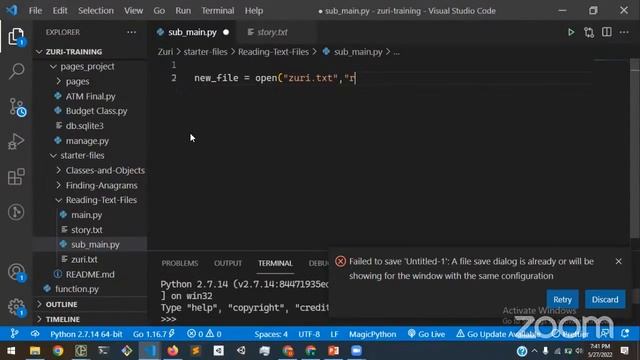Viewport: 640px width, 360px height.
Task: Open ATM Final.py in the explorer
Action: point(90,96)
